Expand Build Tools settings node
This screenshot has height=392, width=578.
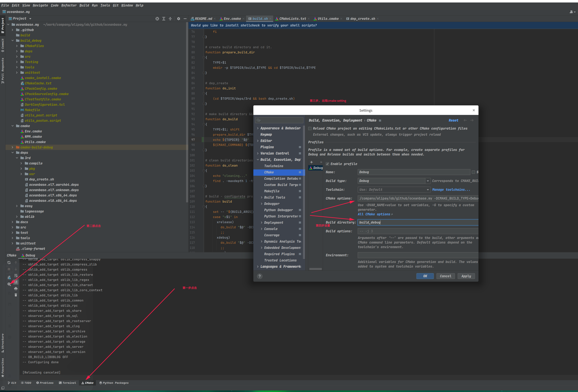click(261, 197)
